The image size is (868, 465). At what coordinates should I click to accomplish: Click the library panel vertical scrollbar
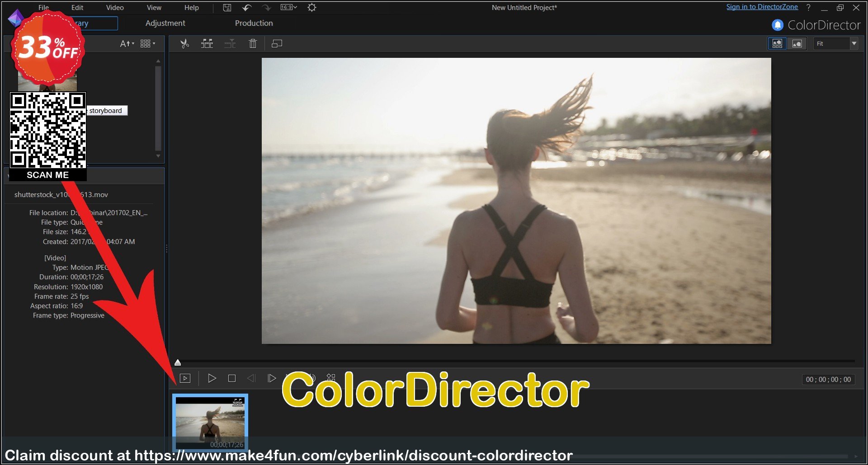[158, 108]
